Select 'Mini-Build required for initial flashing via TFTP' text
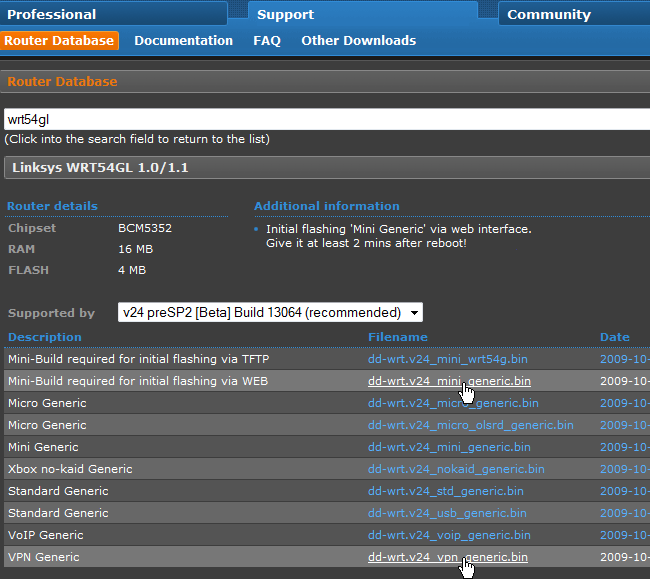This screenshot has width=650, height=579. click(x=138, y=359)
